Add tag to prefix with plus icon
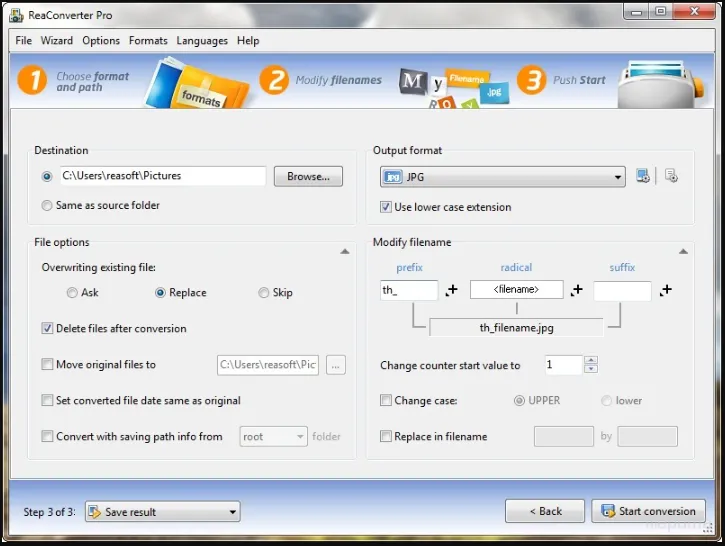Image resolution: width=725 pixels, height=546 pixels. 451,290
